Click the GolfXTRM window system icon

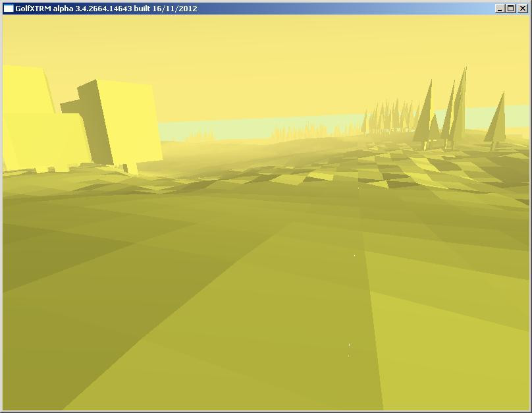tap(8, 9)
